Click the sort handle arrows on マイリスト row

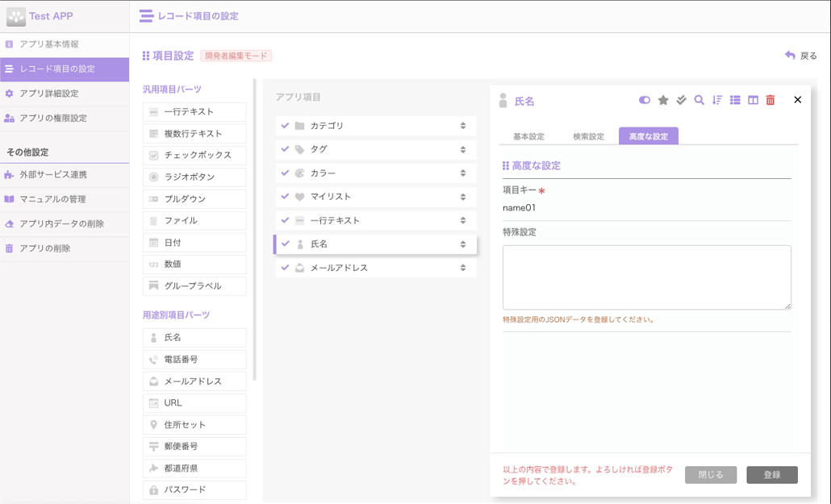pos(462,197)
